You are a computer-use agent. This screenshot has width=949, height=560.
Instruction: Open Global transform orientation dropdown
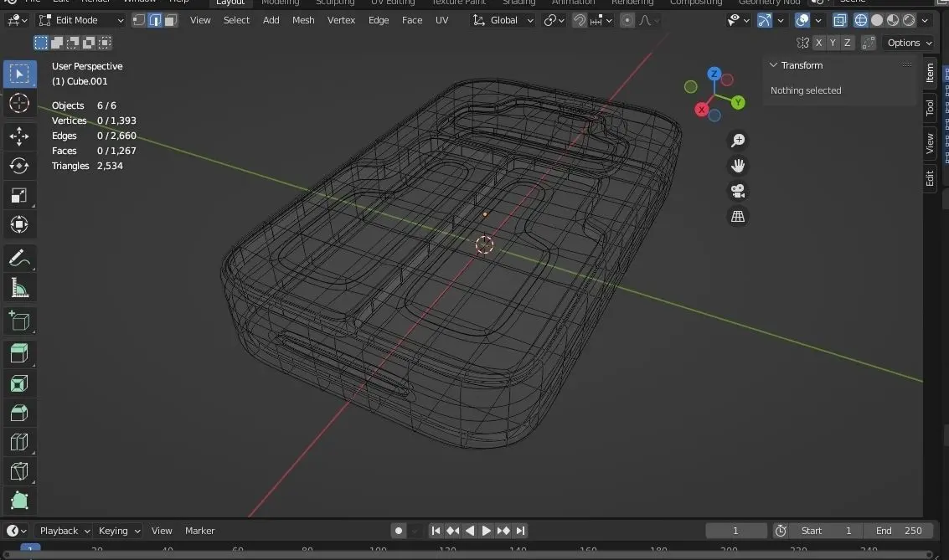pyautogui.click(x=503, y=21)
